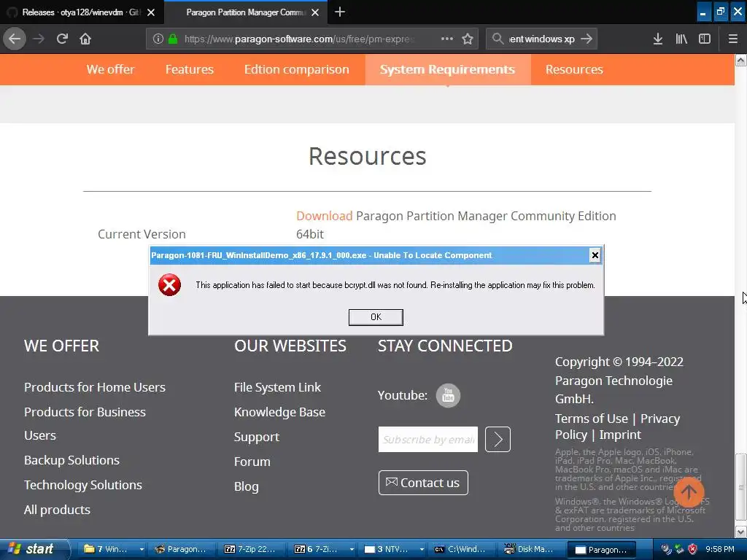Go back to previous page

(x=15, y=39)
